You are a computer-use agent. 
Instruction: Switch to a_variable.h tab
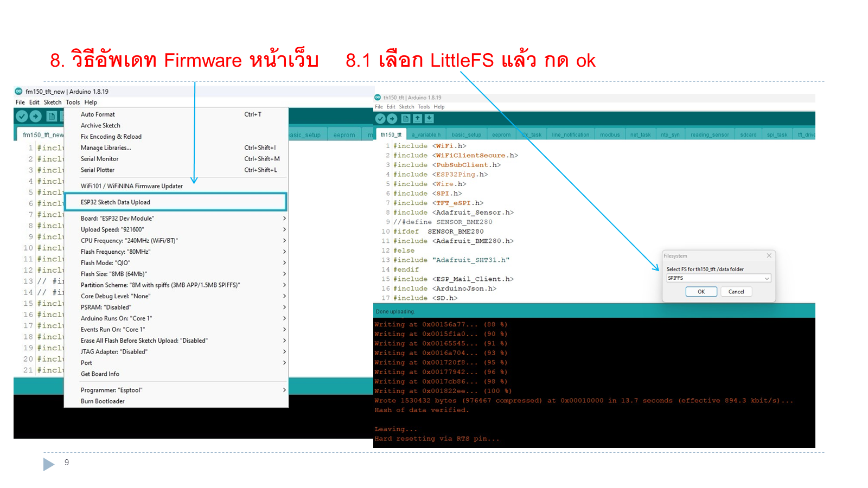point(426,134)
